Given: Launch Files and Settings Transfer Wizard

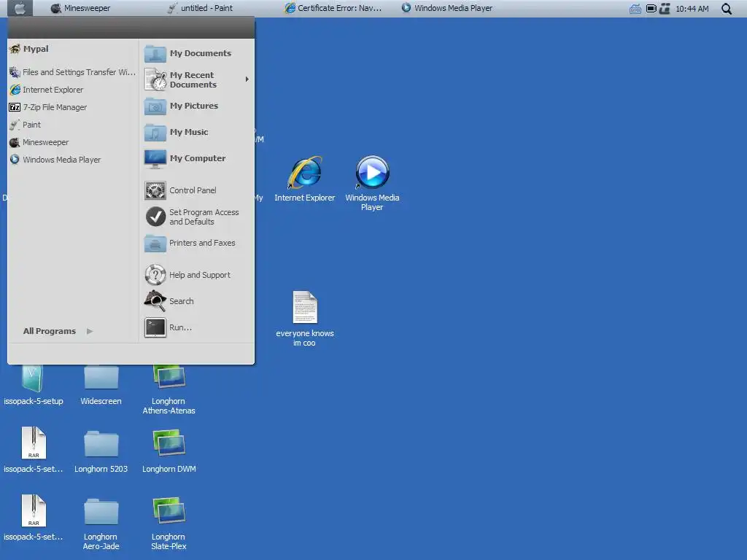Looking at the screenshot, I should [x=72, y=72].
